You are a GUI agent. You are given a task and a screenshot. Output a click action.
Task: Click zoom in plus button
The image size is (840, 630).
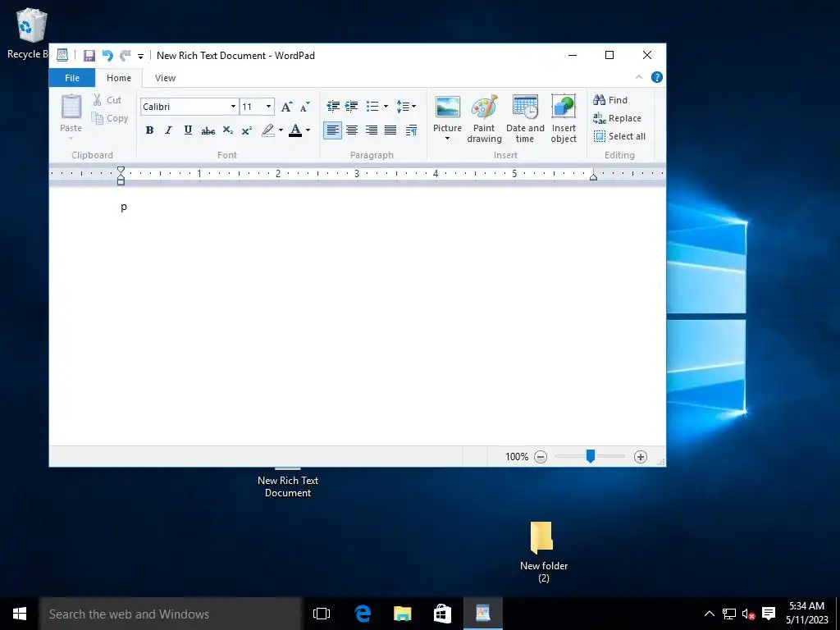(640, 457)
